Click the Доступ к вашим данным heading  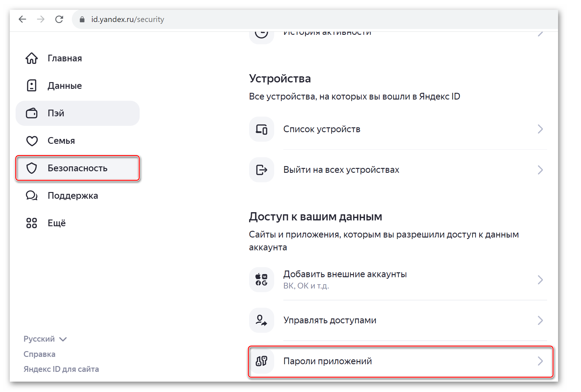315,217
